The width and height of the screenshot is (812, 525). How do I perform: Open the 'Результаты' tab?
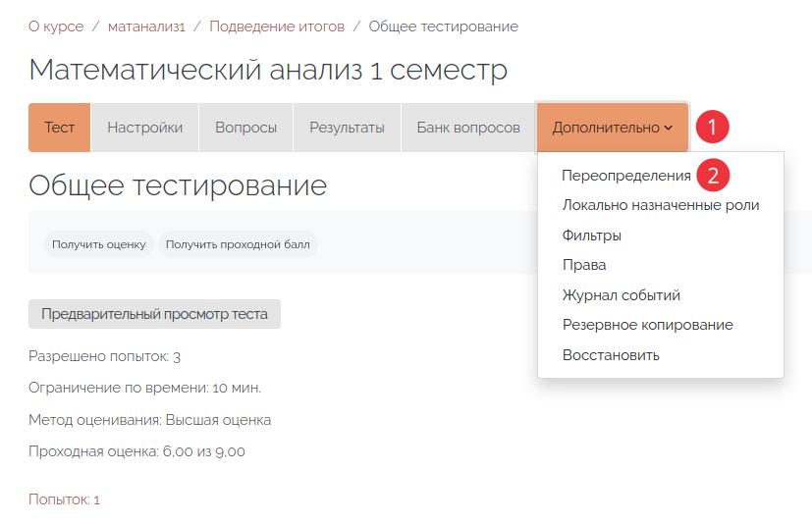tap(347, 128)
